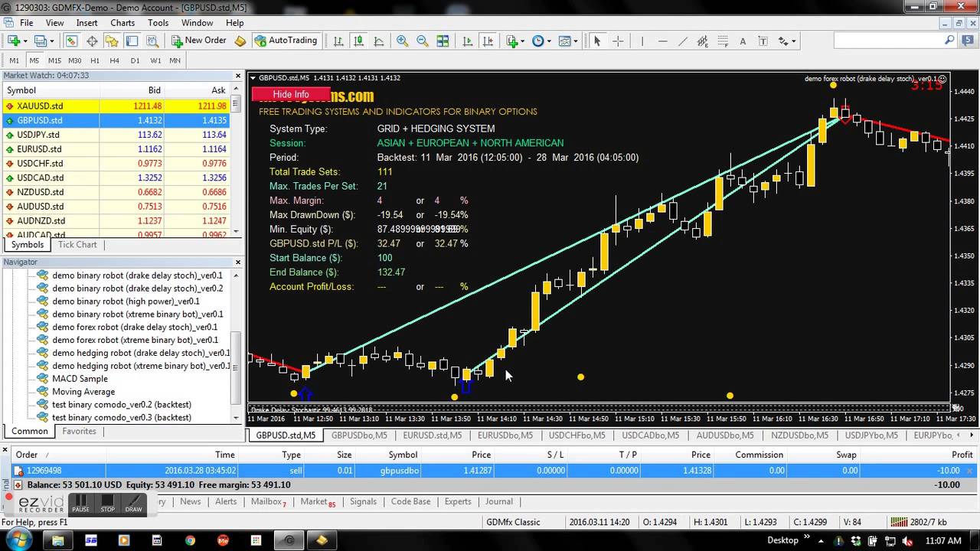Screen dimensions: 980x551
Task: Expand the new chart dropdown arrow
Action: [25, 41]
